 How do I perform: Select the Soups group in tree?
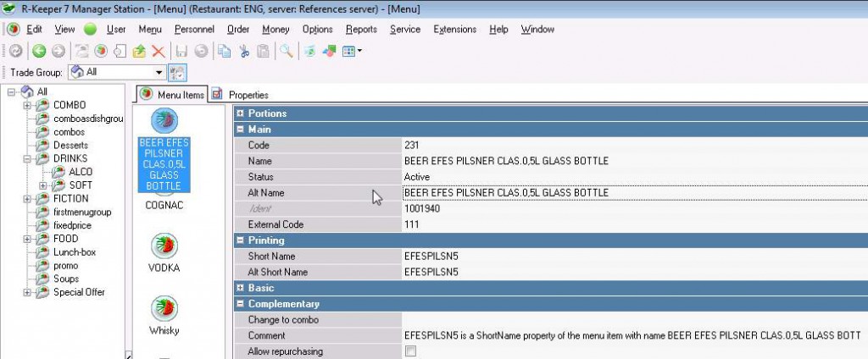(x=66, y=279)
